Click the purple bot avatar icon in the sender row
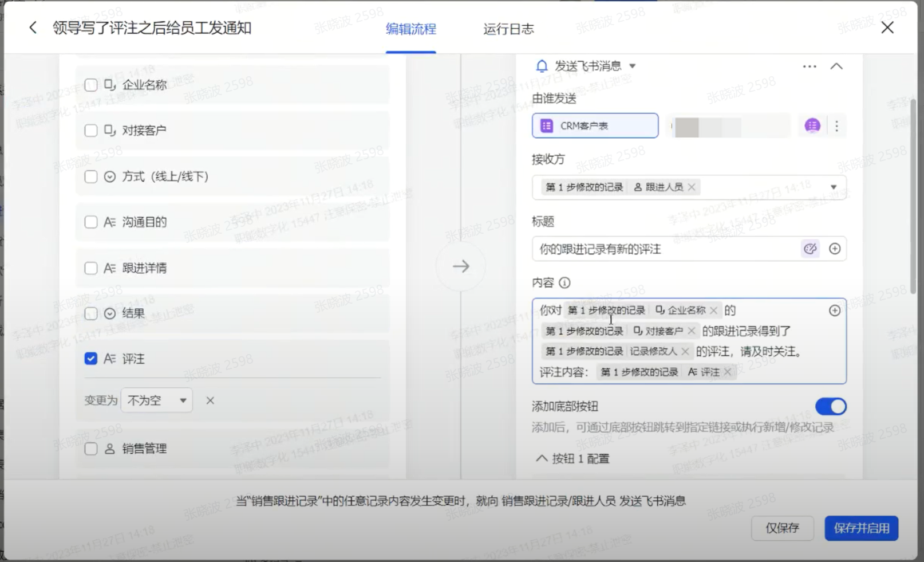Image resolution: width=924 pixels, height=562 pixels. [x=812, y=125]
